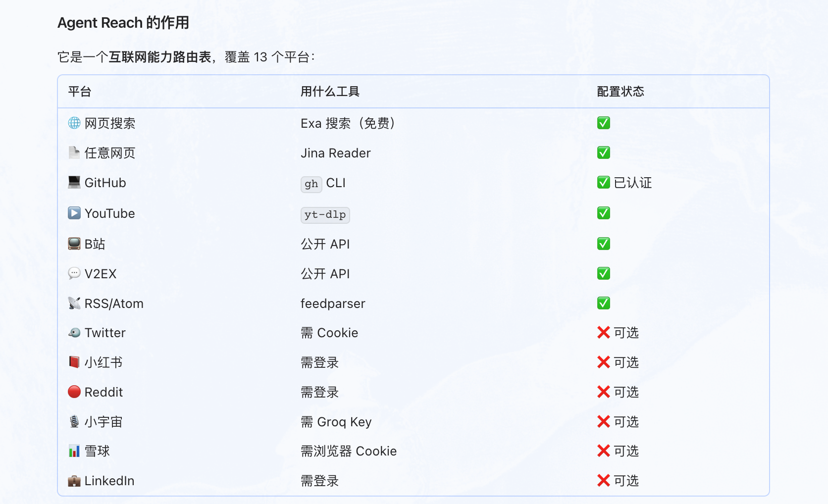Click the red circle icon beside Reddit
The image size is (828, 504).
click(x=74, y=392)
